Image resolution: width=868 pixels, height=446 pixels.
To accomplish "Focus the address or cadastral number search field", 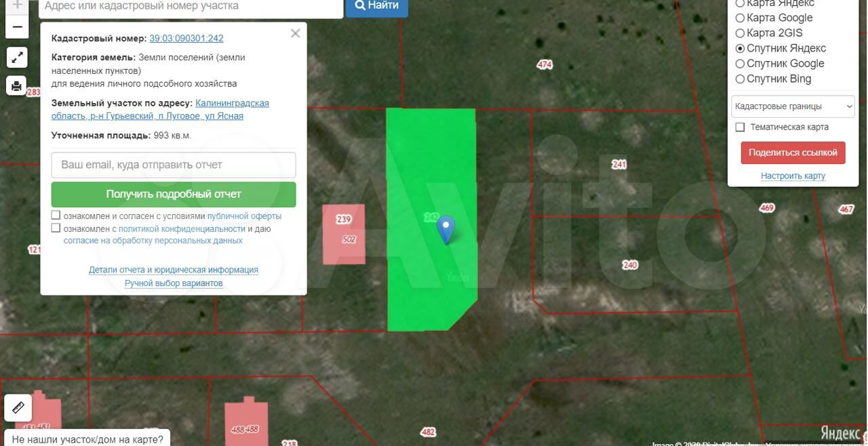I will [191, 7].
